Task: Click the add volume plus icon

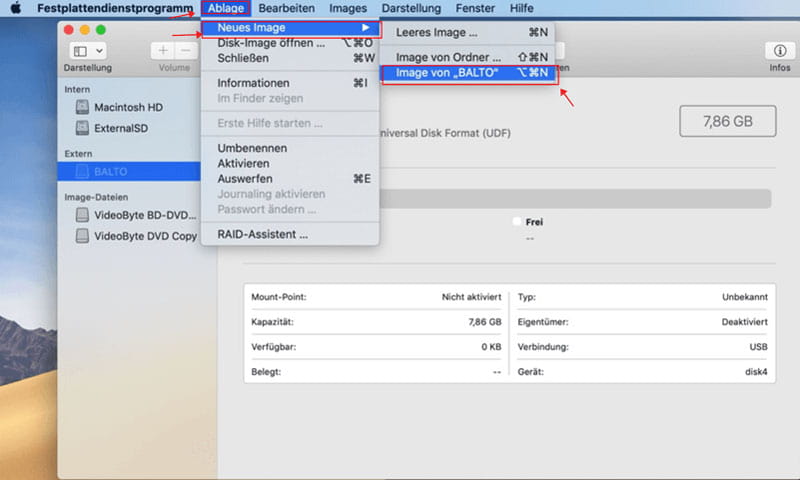Action: [163, 50]
